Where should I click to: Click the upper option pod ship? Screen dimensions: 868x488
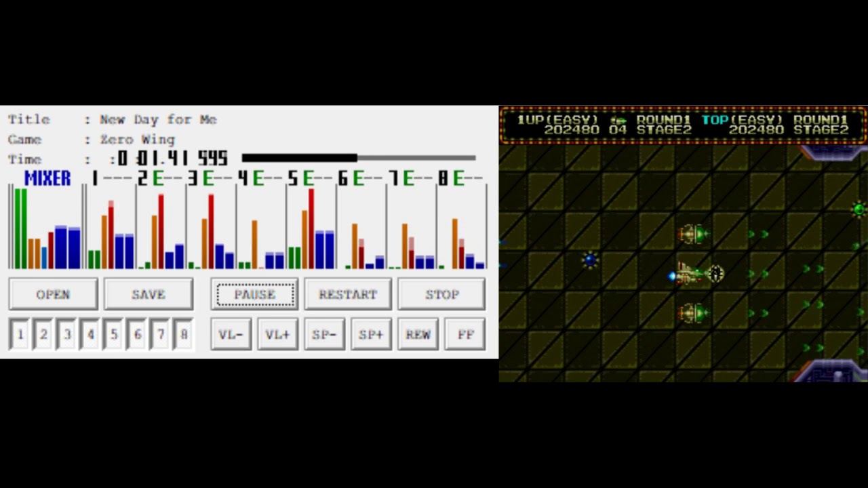692,235
